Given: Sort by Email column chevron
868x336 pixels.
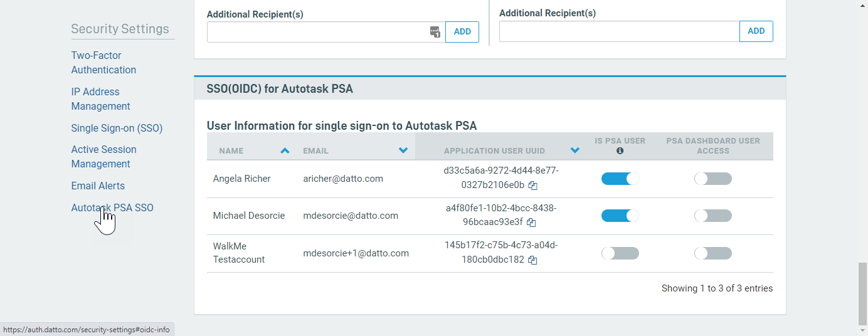Looking at the screenshot, I should point(403,150).
